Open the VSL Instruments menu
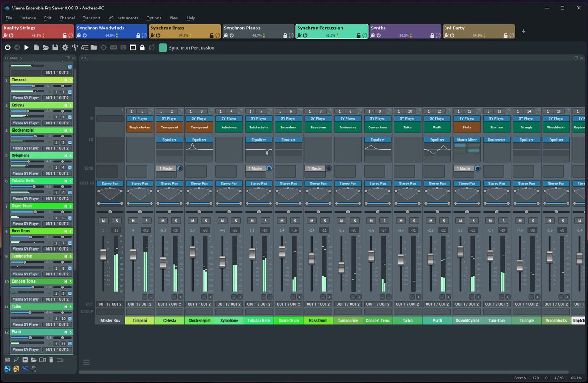This screenshot has width=588, height=383. (x=123, y=18)
